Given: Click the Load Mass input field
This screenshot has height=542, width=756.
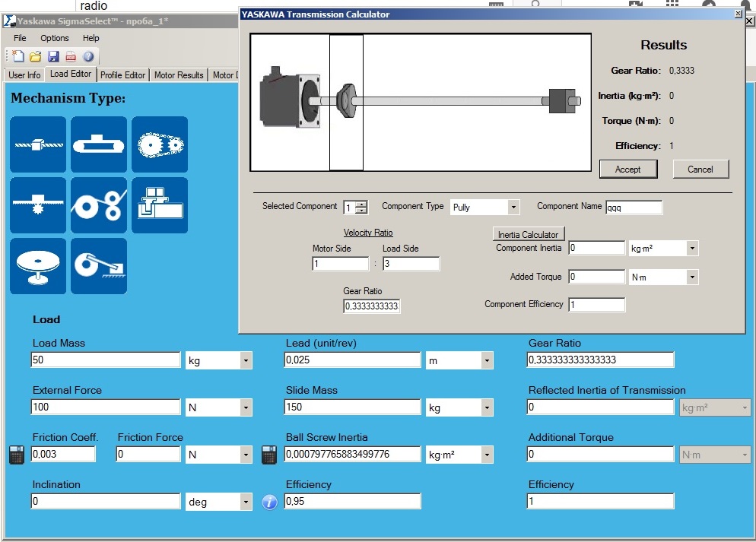Looking at the screenshot, I should pyautogui.click(x=106, y=360).
